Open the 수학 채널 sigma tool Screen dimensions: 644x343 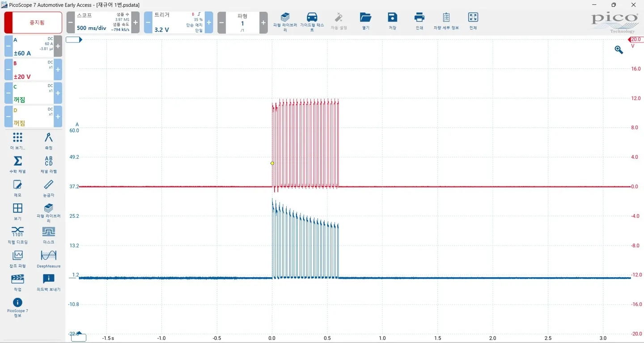click(17, 165)
